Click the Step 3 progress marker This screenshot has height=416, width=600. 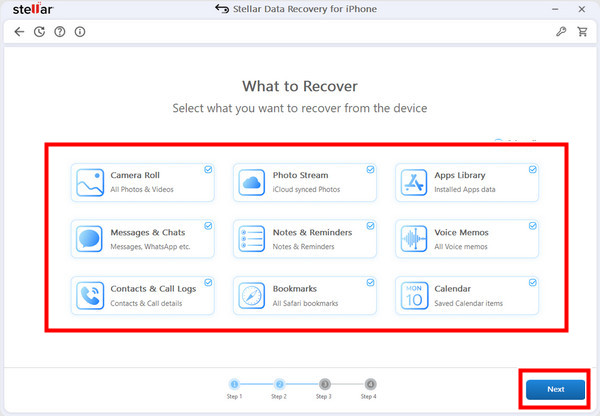(324, 384)
